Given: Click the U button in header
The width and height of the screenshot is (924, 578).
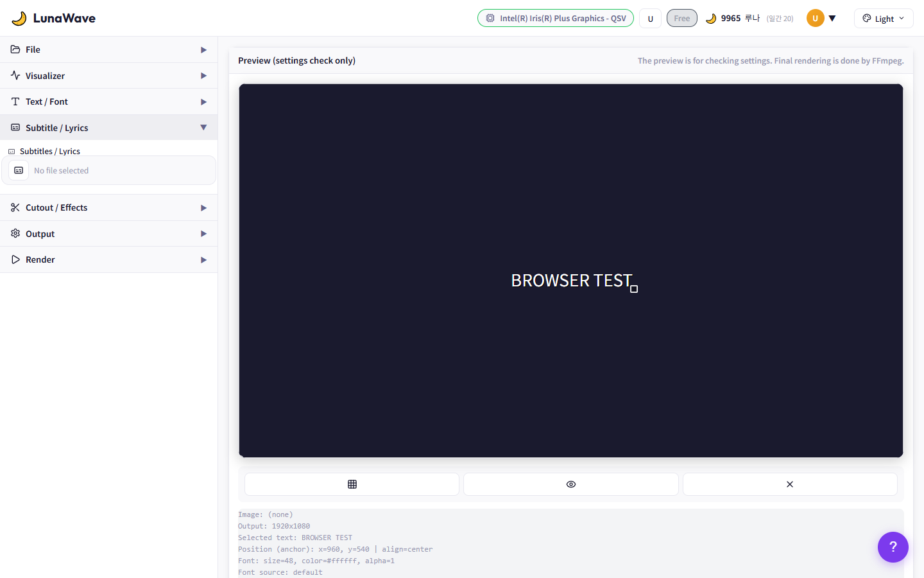Looking at the screenshot, I should (650, 19).
